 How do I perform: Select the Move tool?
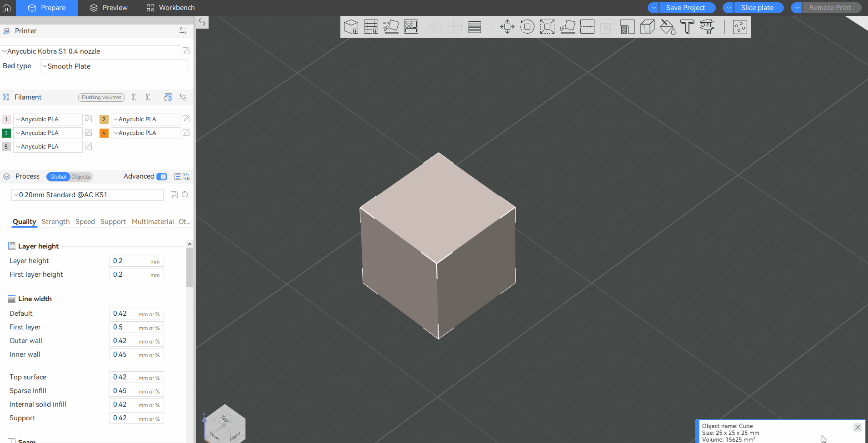click(x=507, y=27)
